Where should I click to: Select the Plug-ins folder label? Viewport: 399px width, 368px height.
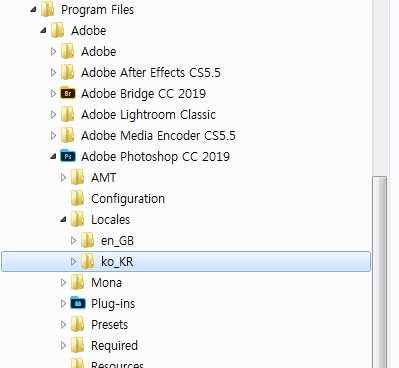pyautogui.click(x=113, y=304)
